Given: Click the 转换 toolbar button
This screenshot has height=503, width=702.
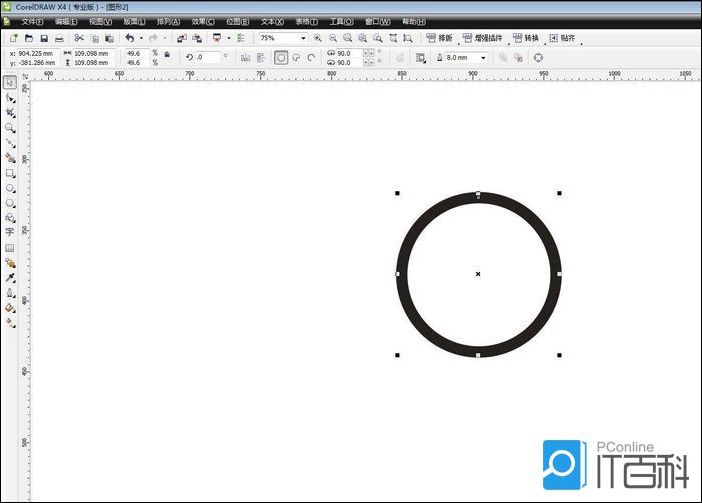Looking at the screenshot, I should point(526,38).
